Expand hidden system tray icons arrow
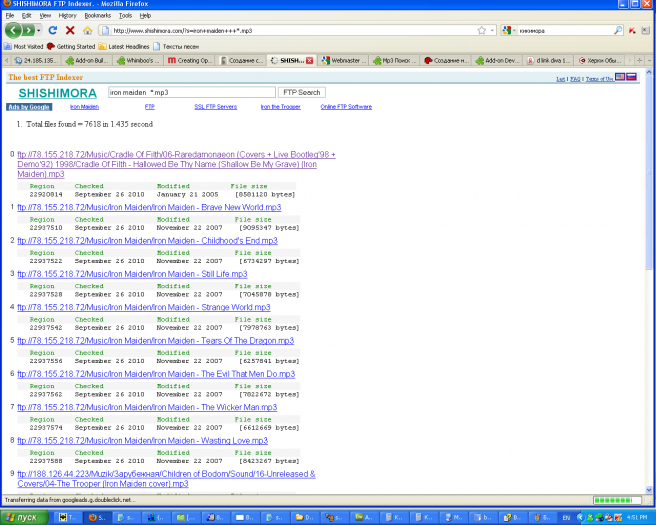The width and height of the screenshot is (656, 525). [580, 518]
